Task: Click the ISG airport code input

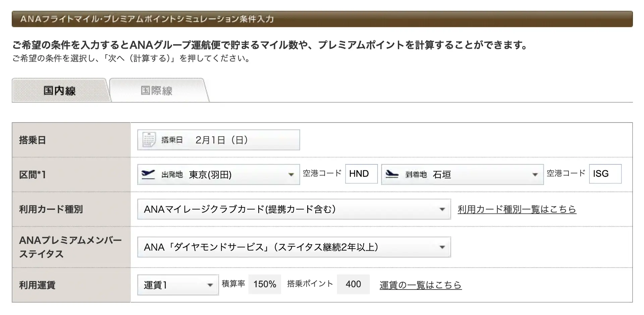Action: coord(605,174)
